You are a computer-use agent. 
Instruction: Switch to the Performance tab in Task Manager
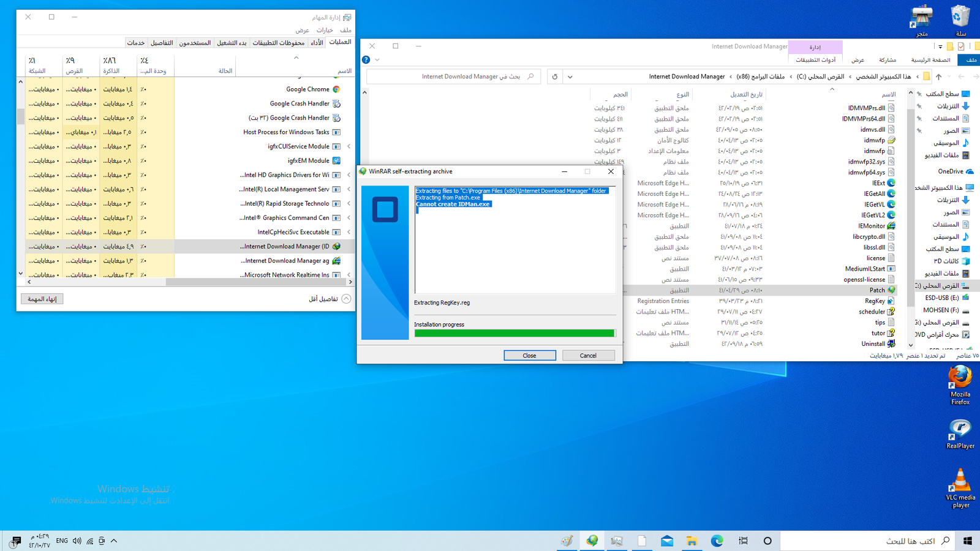317,43
